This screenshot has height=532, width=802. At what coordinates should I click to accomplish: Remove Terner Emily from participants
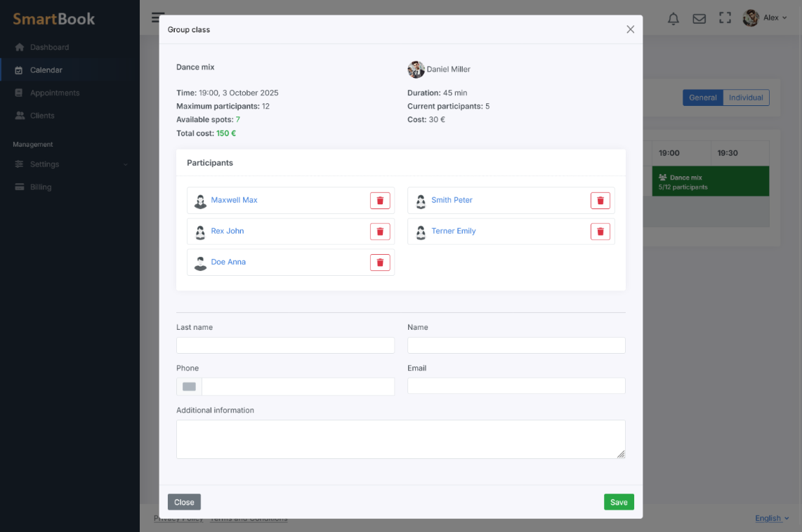[x=600, y=232]
